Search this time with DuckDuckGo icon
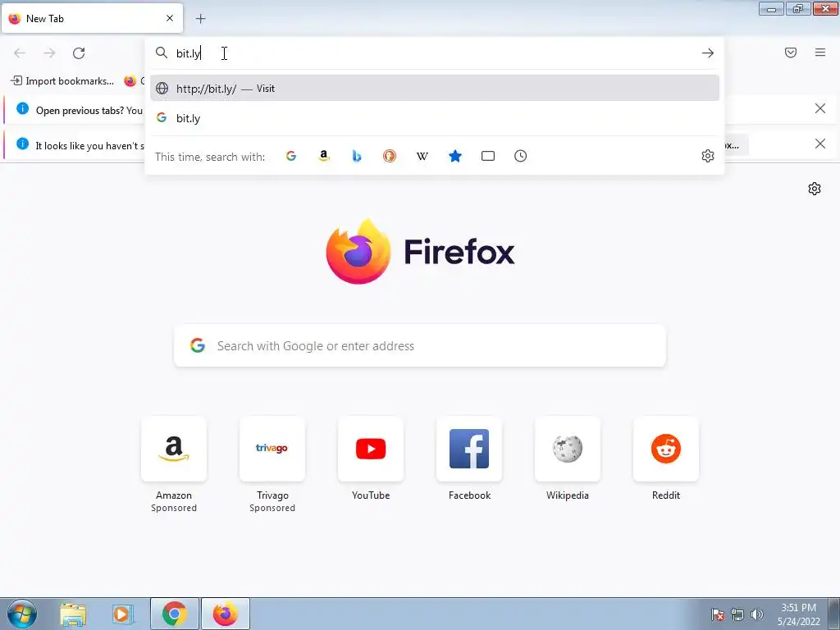Image resolution: width=840 pixels, height=630 pixels. 390,156
